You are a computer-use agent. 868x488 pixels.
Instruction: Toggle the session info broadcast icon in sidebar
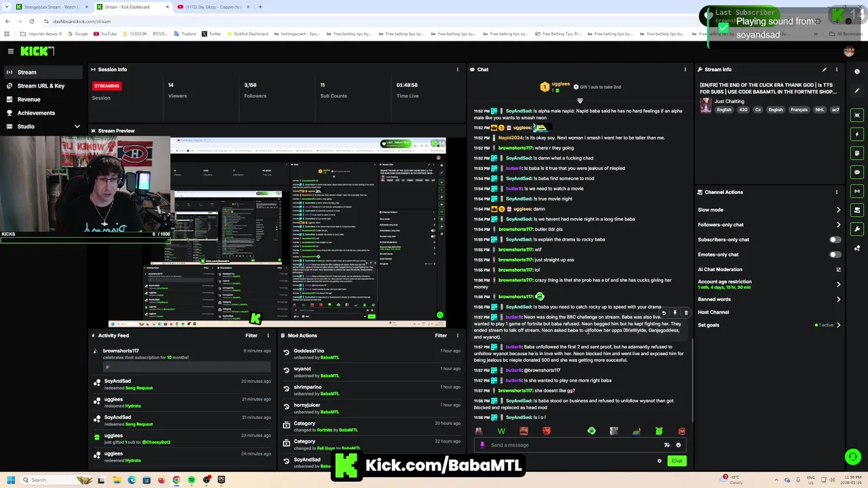(x=857, y=191)
